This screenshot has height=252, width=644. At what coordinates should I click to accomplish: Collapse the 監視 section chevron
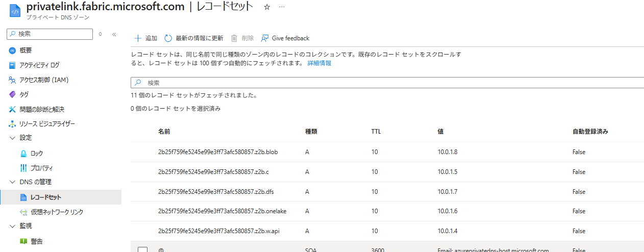click(12, 226)
